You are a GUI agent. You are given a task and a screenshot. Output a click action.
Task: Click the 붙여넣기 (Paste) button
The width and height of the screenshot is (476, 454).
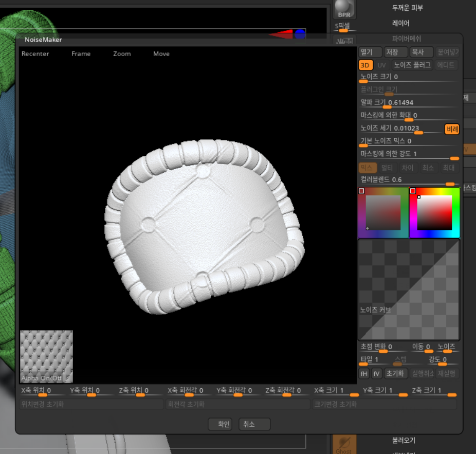click(447, 52)
